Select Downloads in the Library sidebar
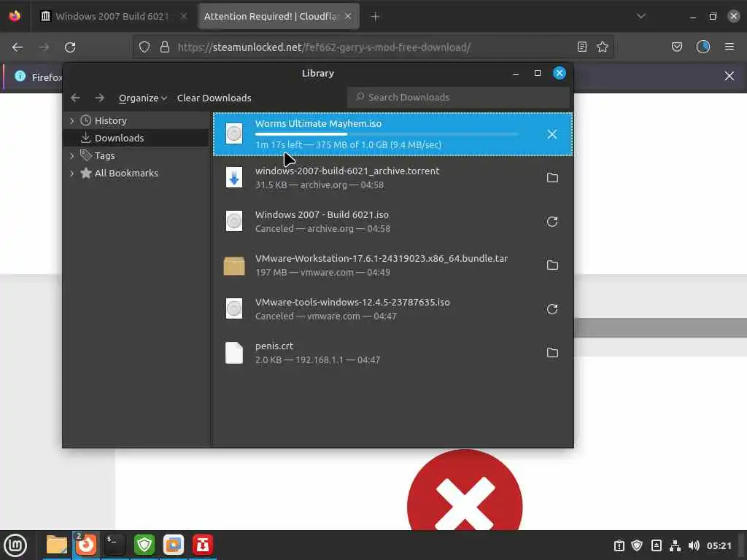Screen dimensions: 747x560 [x=119, y=138]
